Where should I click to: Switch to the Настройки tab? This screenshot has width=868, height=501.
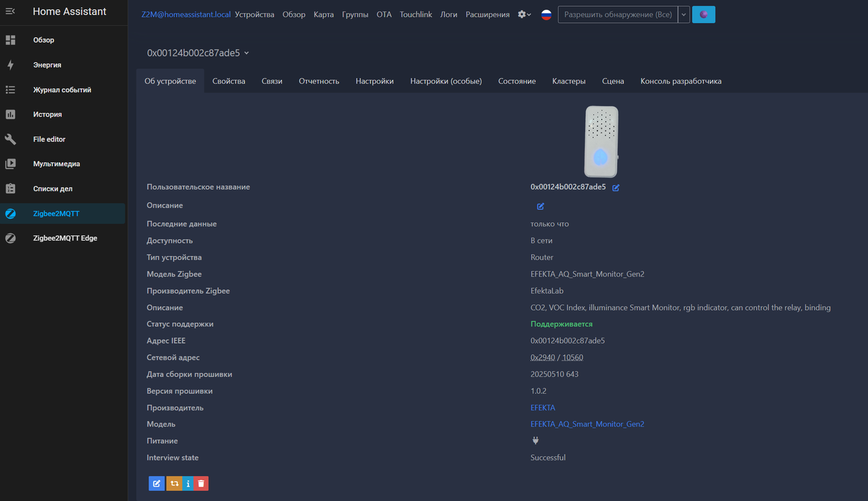click(x=374, y=81)
